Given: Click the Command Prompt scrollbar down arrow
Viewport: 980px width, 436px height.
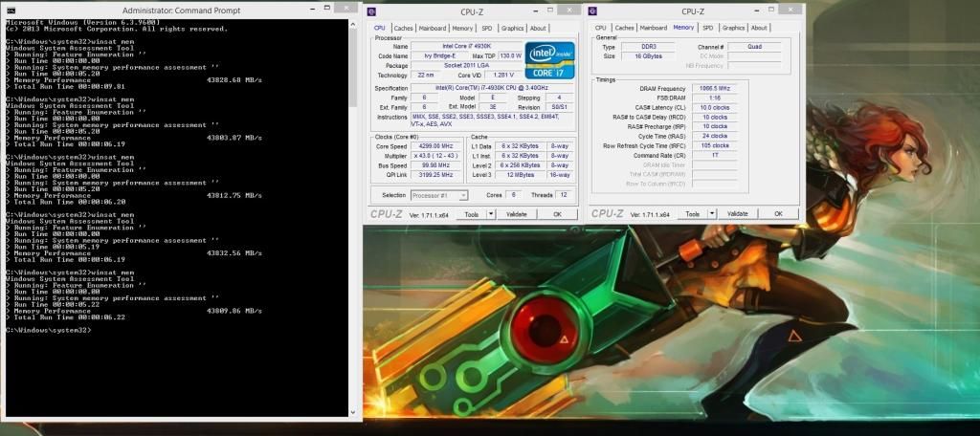Looking at the screenshot, I should 353,412.
